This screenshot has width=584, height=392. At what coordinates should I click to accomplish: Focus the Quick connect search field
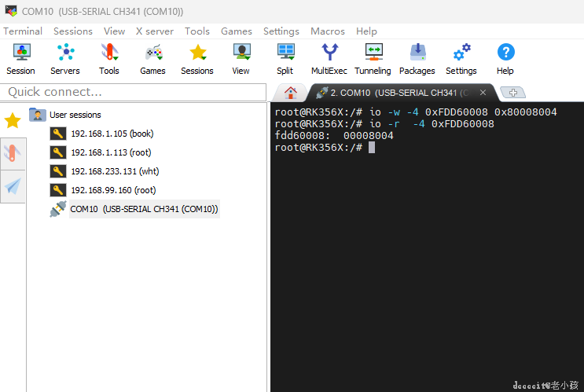point(134,92)
